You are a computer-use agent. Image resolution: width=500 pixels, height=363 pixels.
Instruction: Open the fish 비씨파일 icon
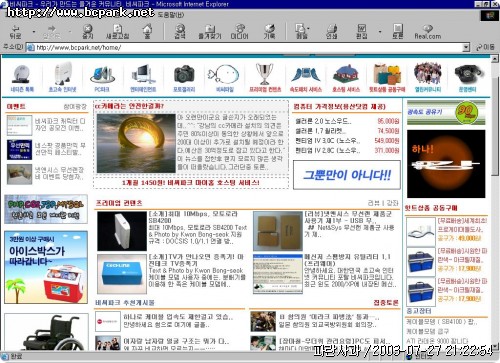click(224, 78)
